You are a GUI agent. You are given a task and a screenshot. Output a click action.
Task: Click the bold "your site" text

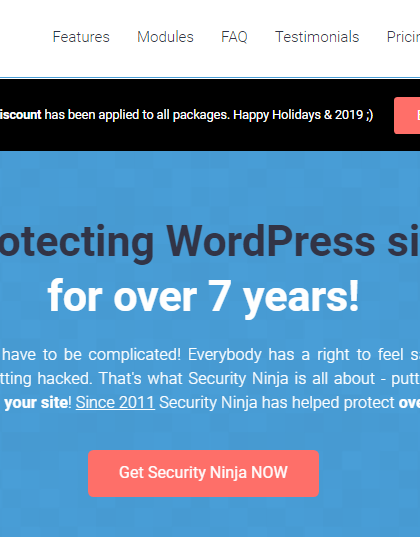[36, 403]
